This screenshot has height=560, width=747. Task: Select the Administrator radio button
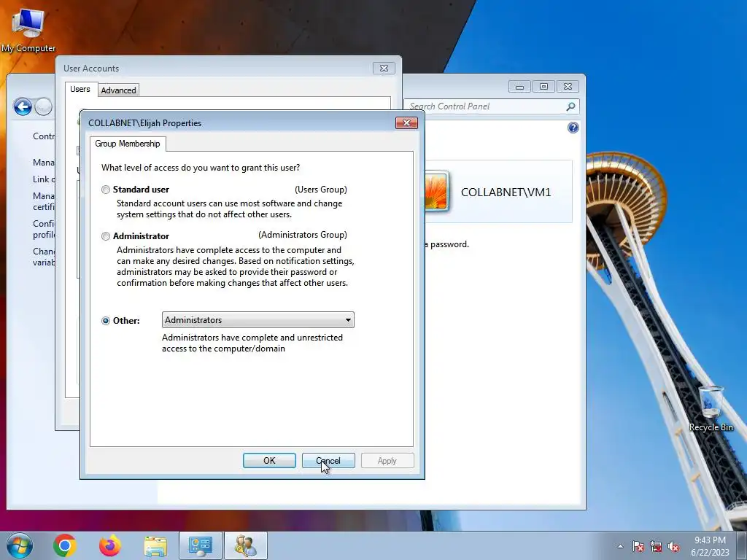tap(106, 236)
